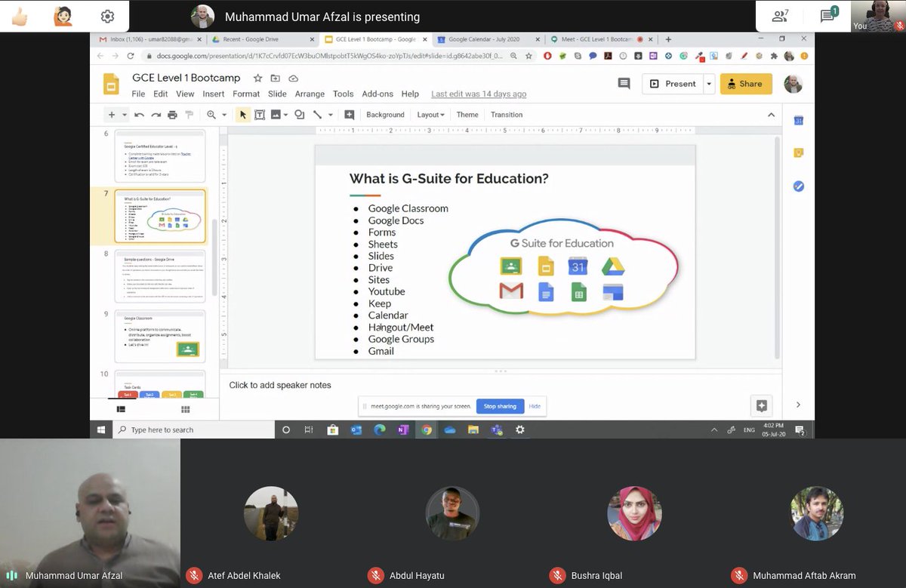Open the Layout dropdown
The image size is (906, 588).
pyautogui.click(x=430, y=115)
